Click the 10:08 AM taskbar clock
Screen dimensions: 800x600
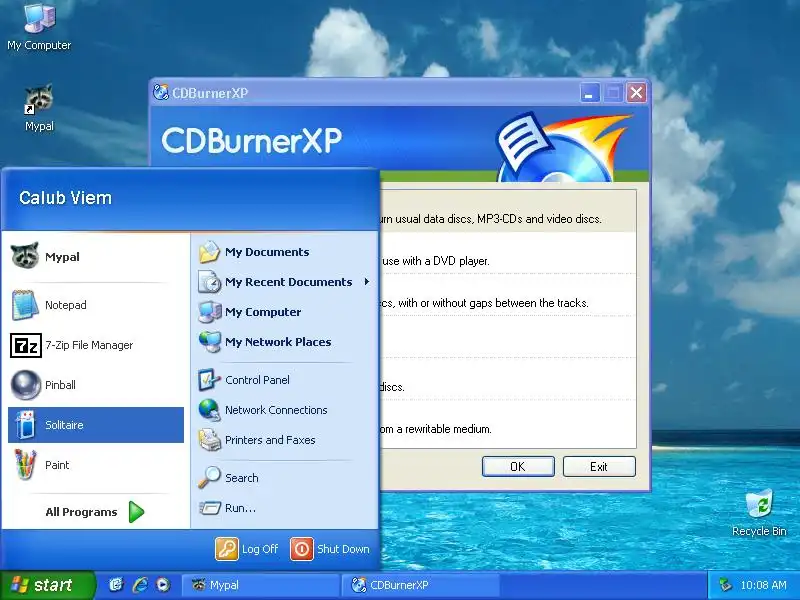click(x=763, y=585)
